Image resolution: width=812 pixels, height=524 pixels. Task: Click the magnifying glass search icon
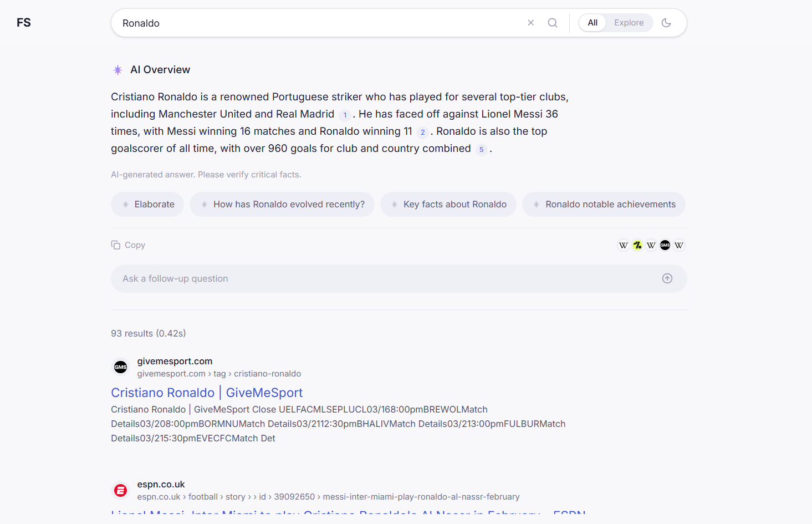pos(552,23)
